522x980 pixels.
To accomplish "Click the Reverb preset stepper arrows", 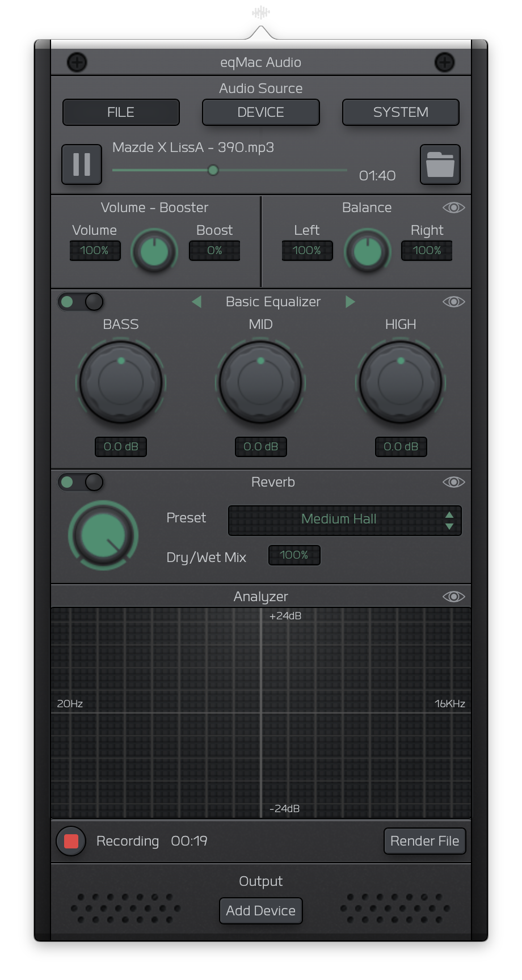I will 449,520.
